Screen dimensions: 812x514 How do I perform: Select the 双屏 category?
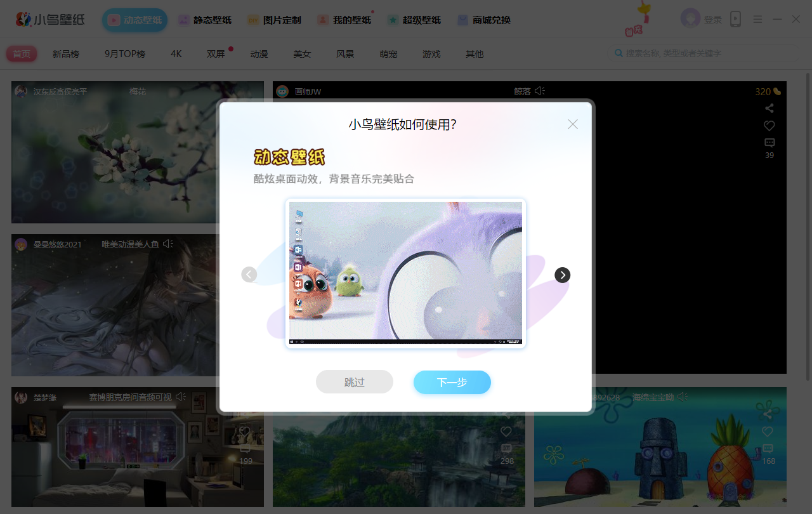coord(216,54)
